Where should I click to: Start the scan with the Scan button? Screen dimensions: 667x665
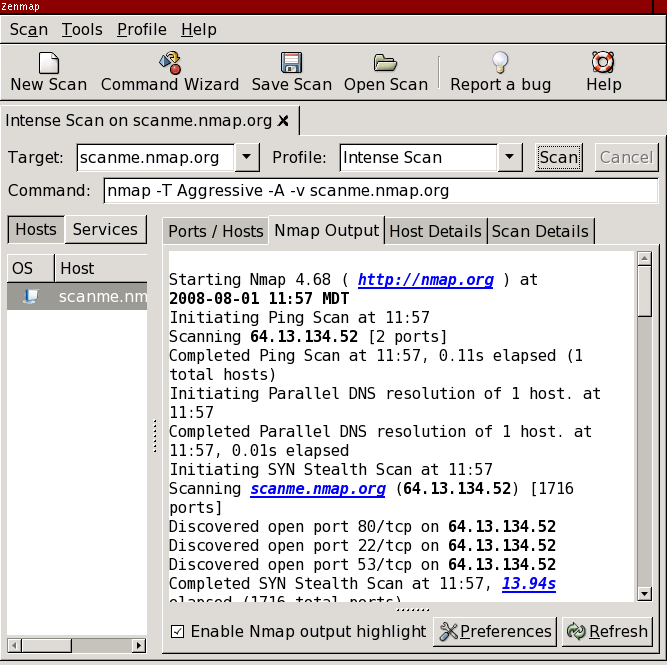559,157
